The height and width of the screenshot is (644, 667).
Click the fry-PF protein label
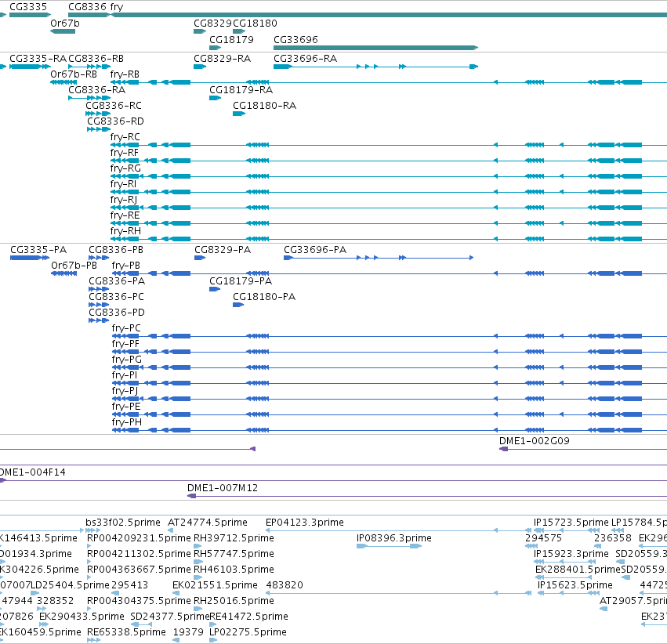pos(125,344)
